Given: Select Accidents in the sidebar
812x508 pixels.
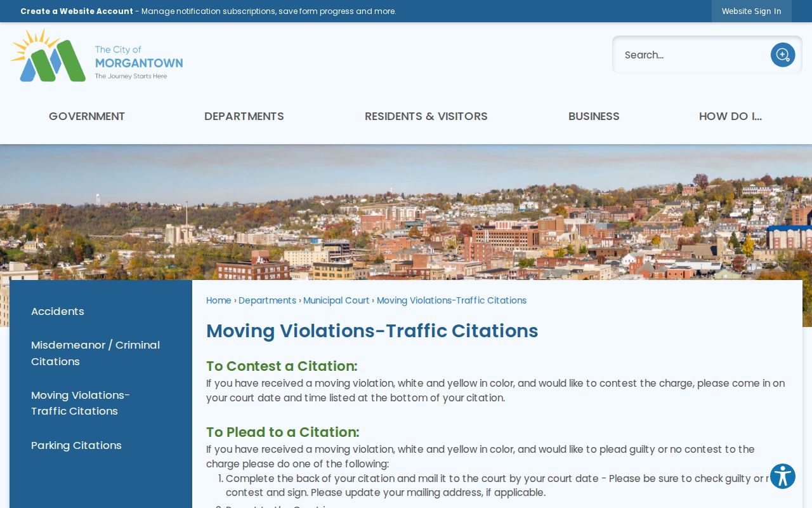Looking at the screenshot, I should click(x=58, y=311).
